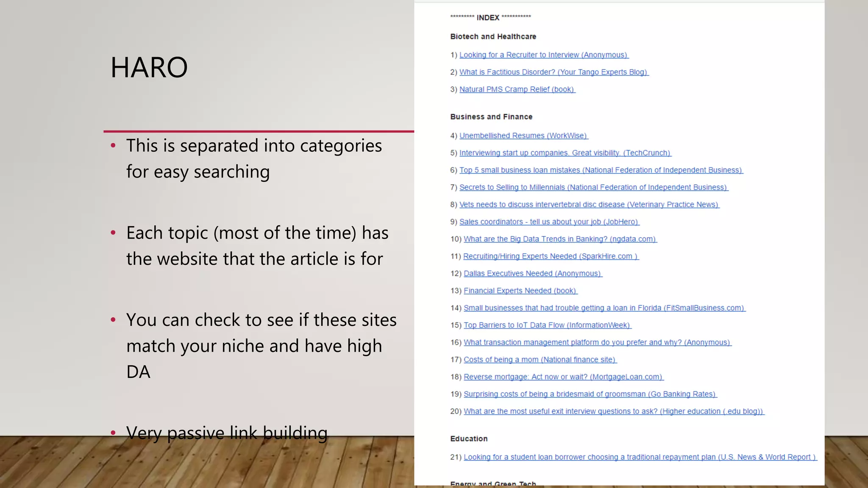This screenshot has height=488, width=868.
Task: Click 'Natural PMS Cramp Relief (book)' link
Action: [517, 89]
